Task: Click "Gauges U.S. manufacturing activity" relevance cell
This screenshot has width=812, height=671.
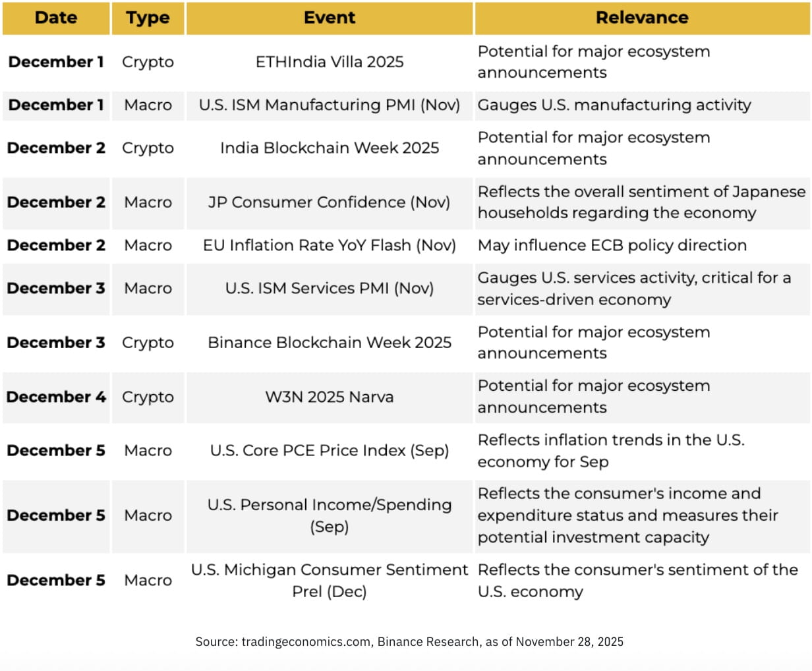Action: [x=614, y=105]
